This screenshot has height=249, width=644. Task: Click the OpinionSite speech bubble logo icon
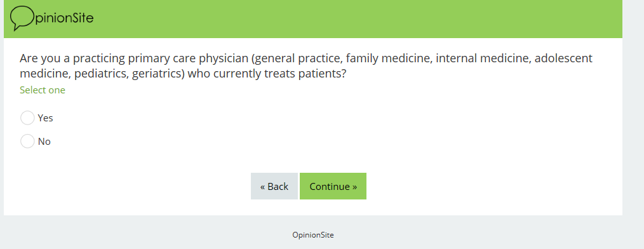[22, 18]
